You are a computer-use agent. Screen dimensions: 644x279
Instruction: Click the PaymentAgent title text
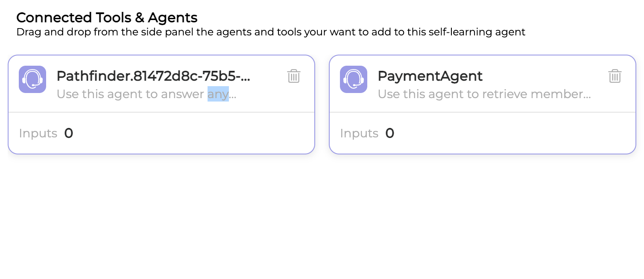tap(430, 76)
